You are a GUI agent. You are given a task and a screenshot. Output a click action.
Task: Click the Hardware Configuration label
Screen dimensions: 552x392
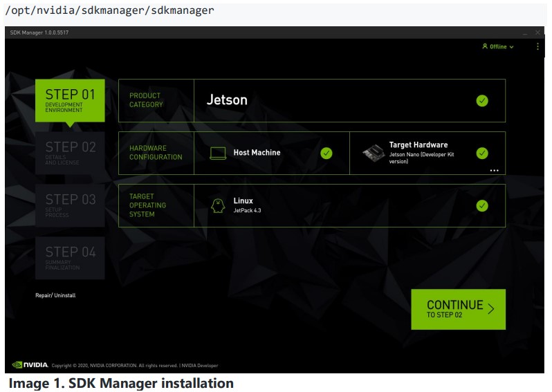[156, 153]
